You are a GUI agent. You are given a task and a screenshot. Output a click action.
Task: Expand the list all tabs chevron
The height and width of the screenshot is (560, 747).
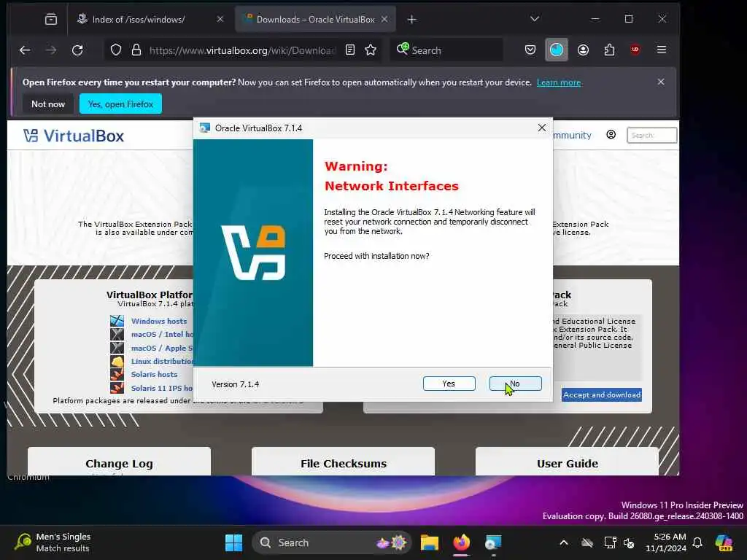tap(535, 20)
